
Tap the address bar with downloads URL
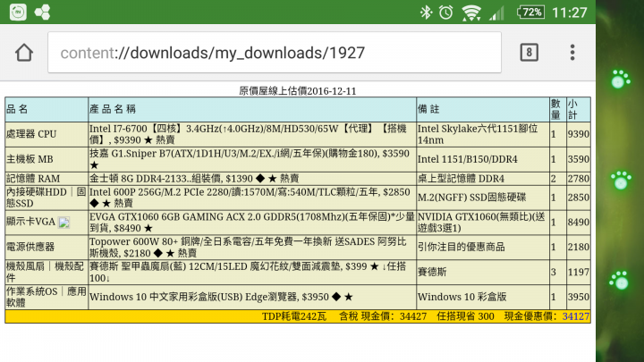pyautogui.click(x=275, y=53)
